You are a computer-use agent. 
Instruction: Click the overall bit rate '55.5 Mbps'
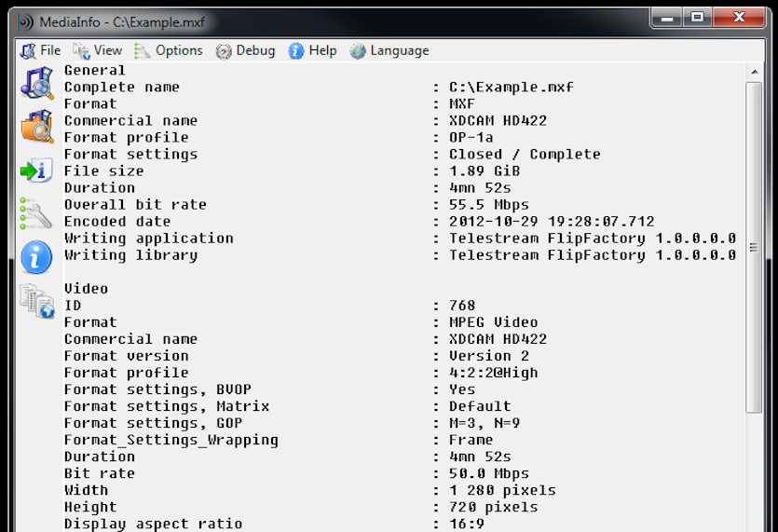click(489, 205)
